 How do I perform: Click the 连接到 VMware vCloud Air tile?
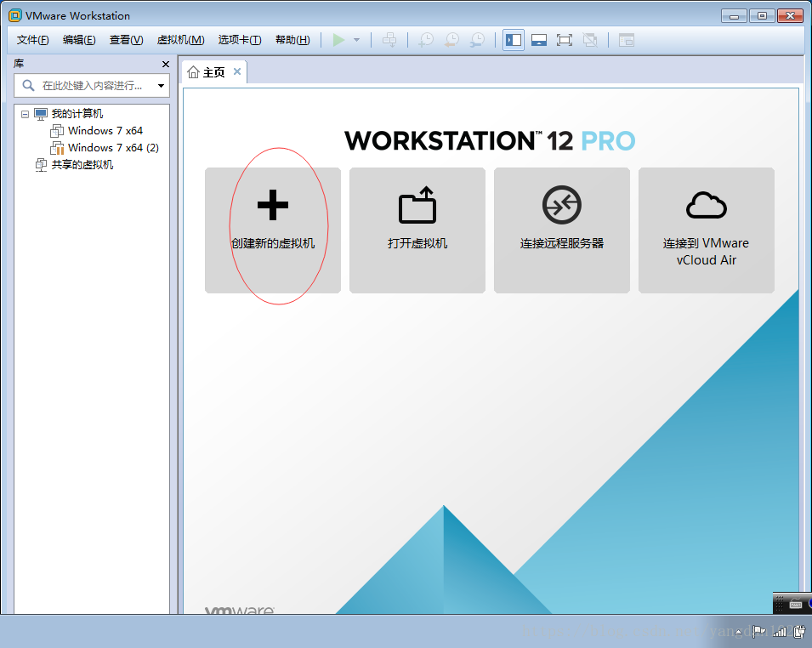[707, 230]
